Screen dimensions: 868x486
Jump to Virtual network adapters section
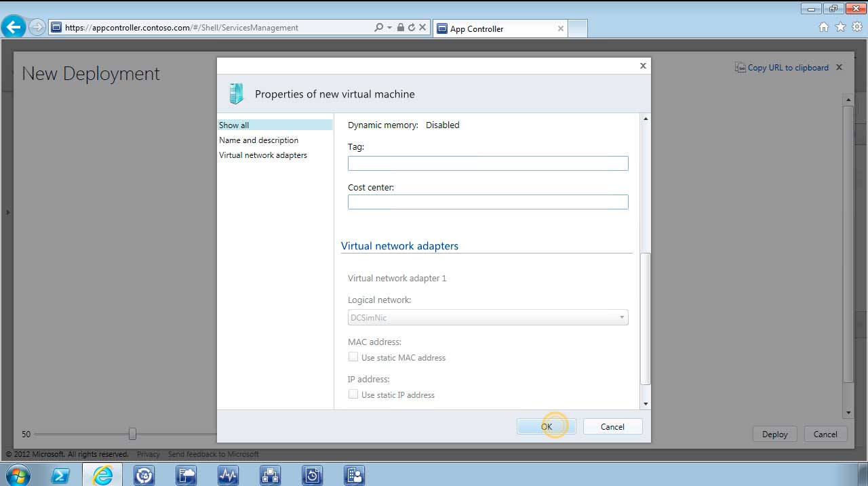click(263, 155)
